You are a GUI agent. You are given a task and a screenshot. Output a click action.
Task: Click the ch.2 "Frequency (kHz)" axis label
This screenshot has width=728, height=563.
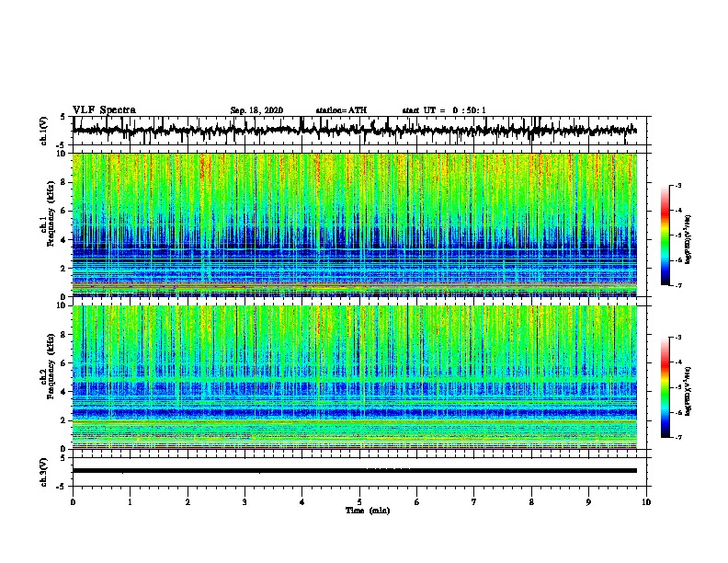click(x=49, y=366)
